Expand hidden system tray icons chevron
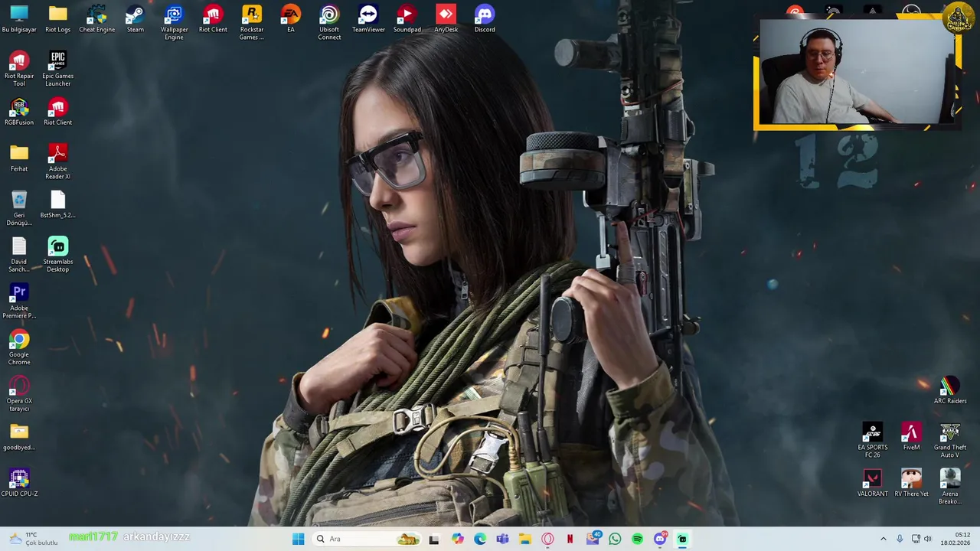Screen dimensions: 980x551 point(883,539)
